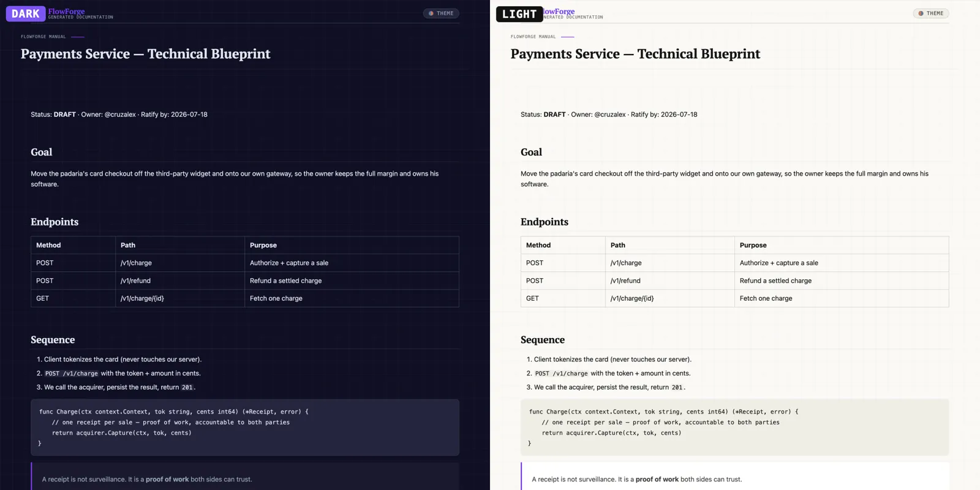Click the Sequence heading in light panel
This screenshot has width=980, height=490.
543,340
